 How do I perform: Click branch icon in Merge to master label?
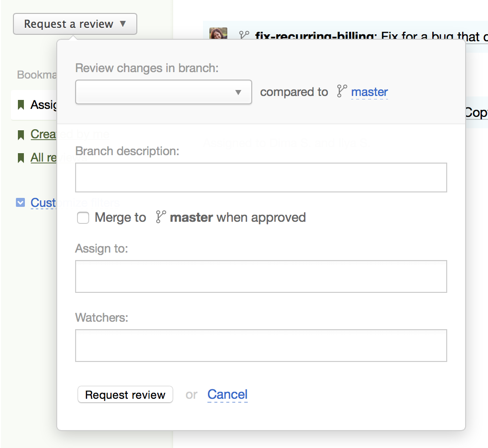(x=161, y=217)
